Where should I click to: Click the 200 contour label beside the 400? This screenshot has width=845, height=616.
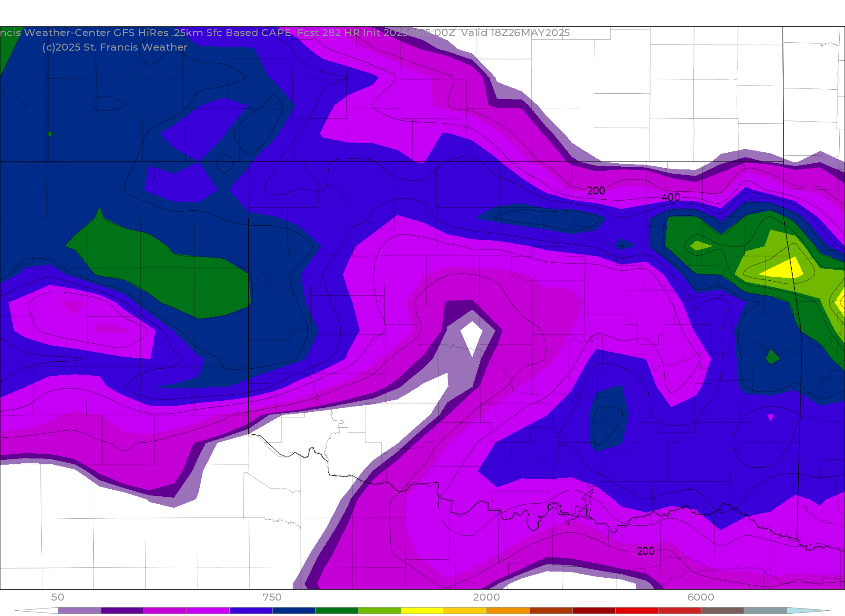596,191
